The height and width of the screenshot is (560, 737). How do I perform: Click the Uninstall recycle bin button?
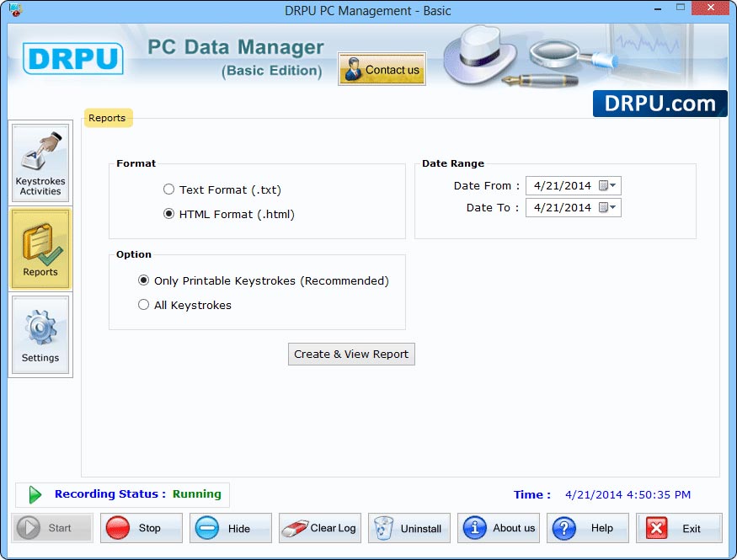[x=409, y=528]
